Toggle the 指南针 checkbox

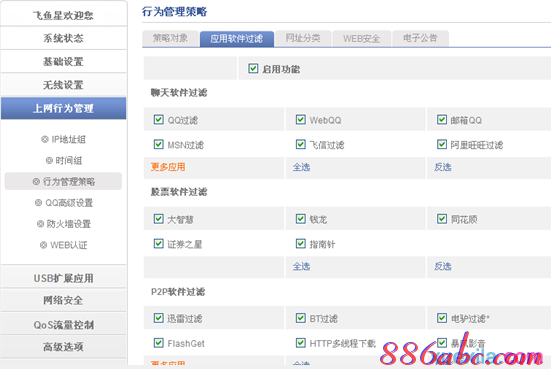coord(300,244)
